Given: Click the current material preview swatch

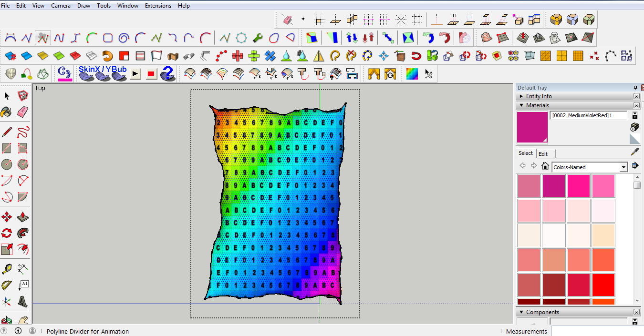Looking at the screenshot, I should click(532, 127).
